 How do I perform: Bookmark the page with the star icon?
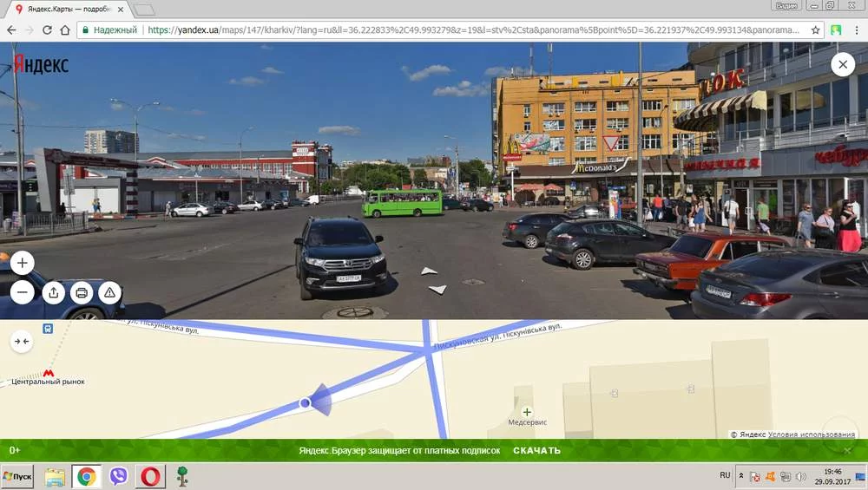point(815,29)
